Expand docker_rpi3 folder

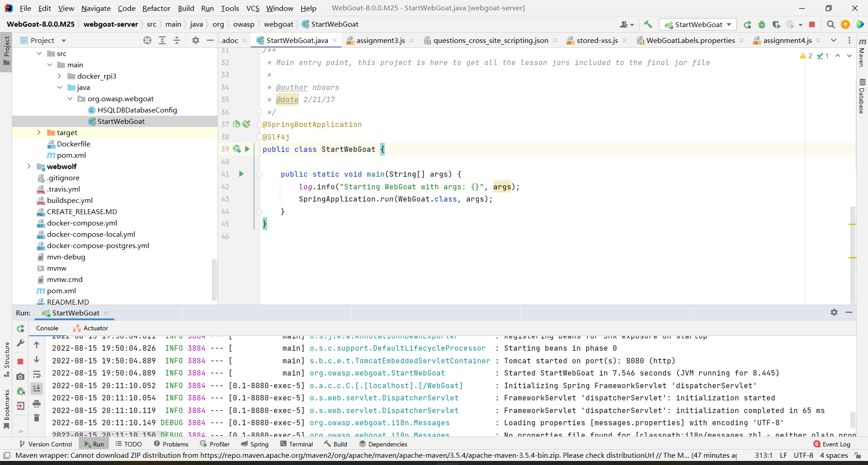[x=60, y=76]
